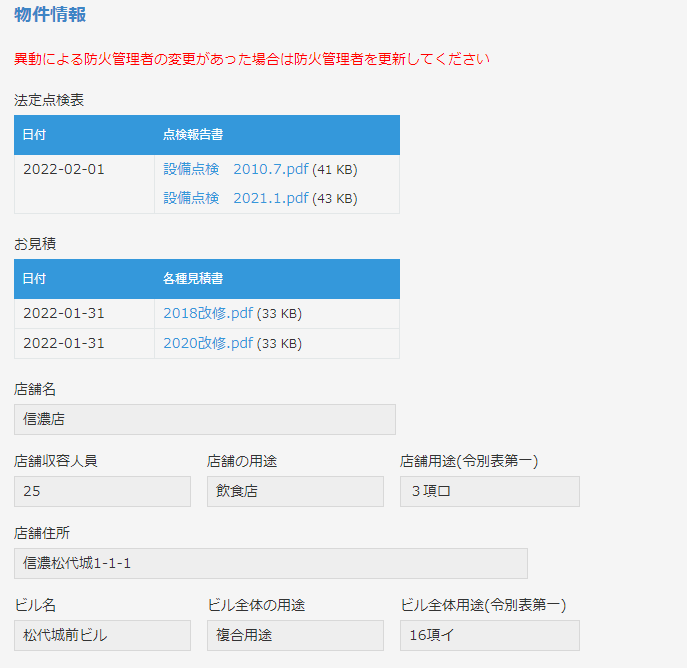This screenshot has height=668, width=687.
Task: Click the 点検報告書 column header
Action: 193,135
